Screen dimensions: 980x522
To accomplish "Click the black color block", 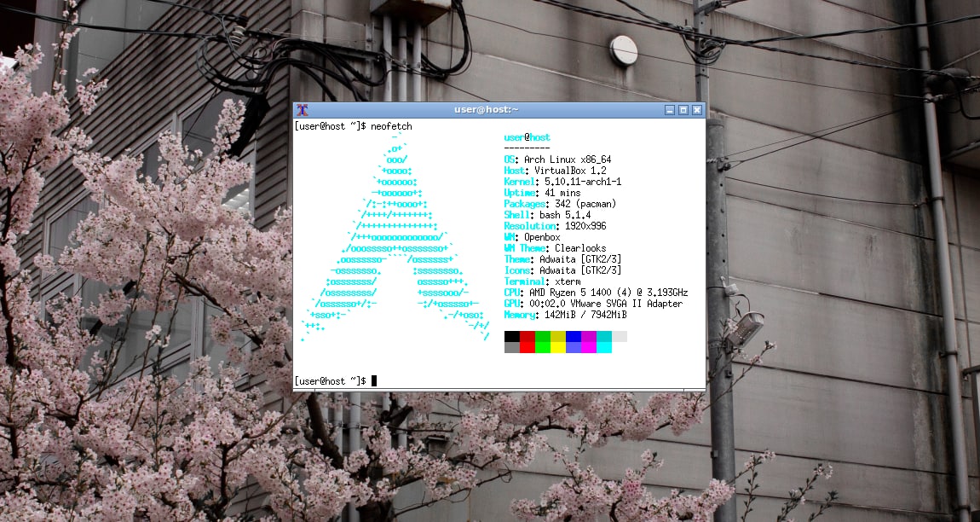I will point(512,337).
